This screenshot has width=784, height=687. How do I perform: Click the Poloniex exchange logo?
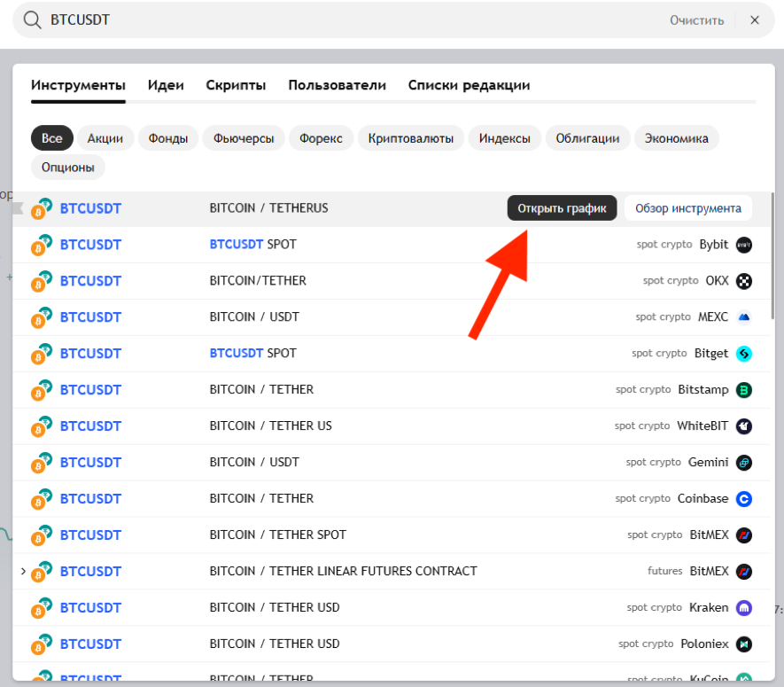pyautogui.click(x=744, y=644)
